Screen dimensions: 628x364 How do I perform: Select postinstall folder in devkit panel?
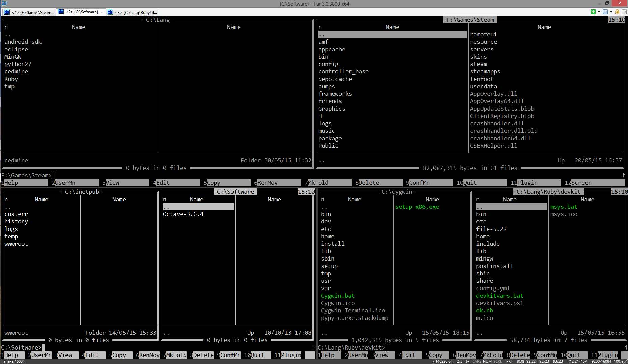[x=495, y=266]
